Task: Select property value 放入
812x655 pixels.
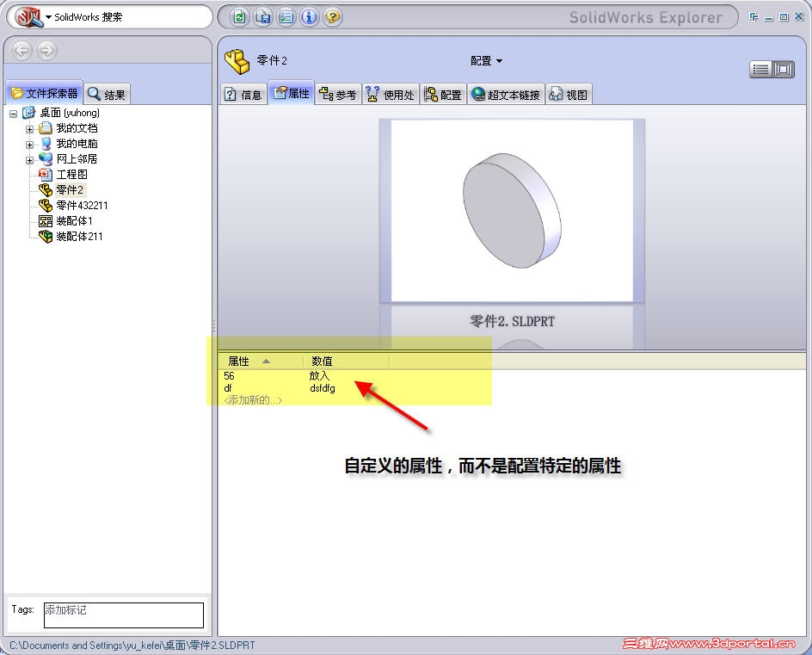Action: 319,375
